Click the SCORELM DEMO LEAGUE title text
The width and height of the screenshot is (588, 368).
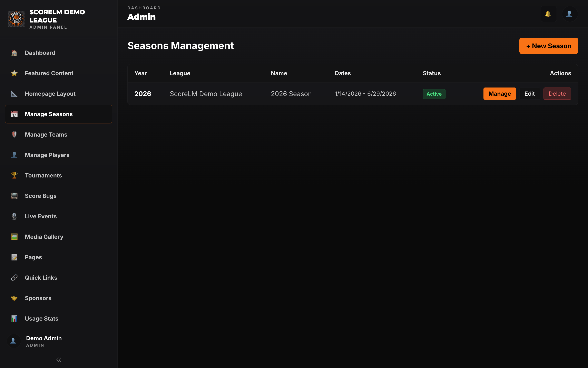pyautogui.click(x=57, y=16)
